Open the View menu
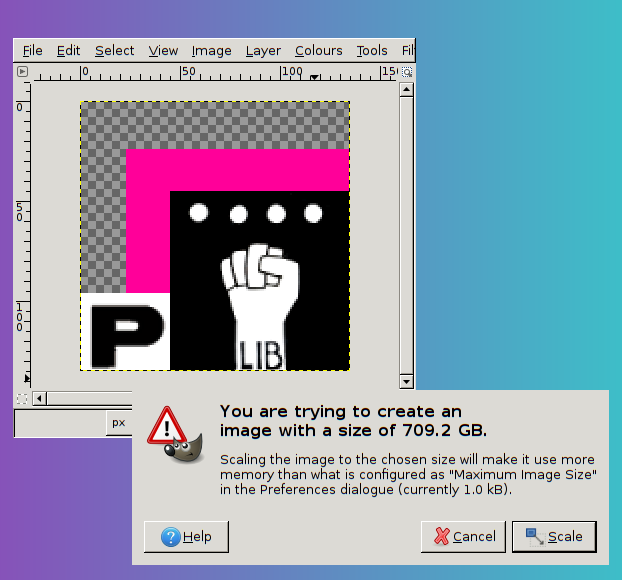The width and height of the screenshot is (622, 580). pos(163,51)
